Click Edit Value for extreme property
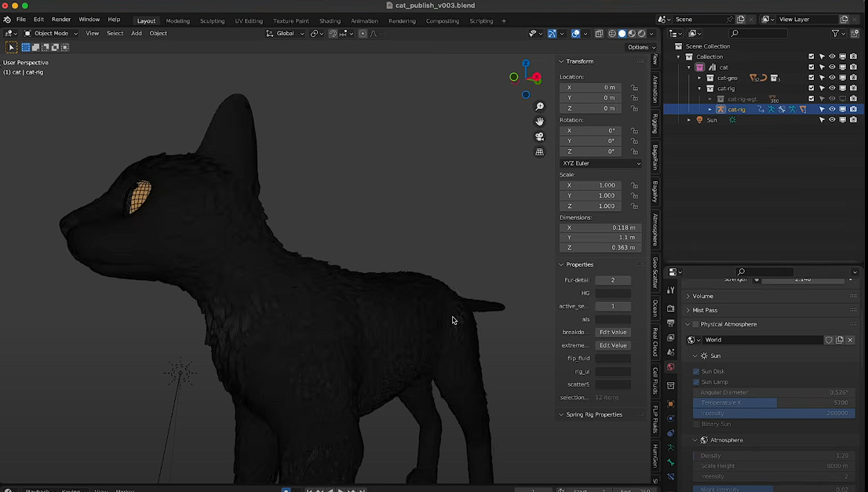The height and width of the screenshot is (492, 868). (x=613, y=345)
